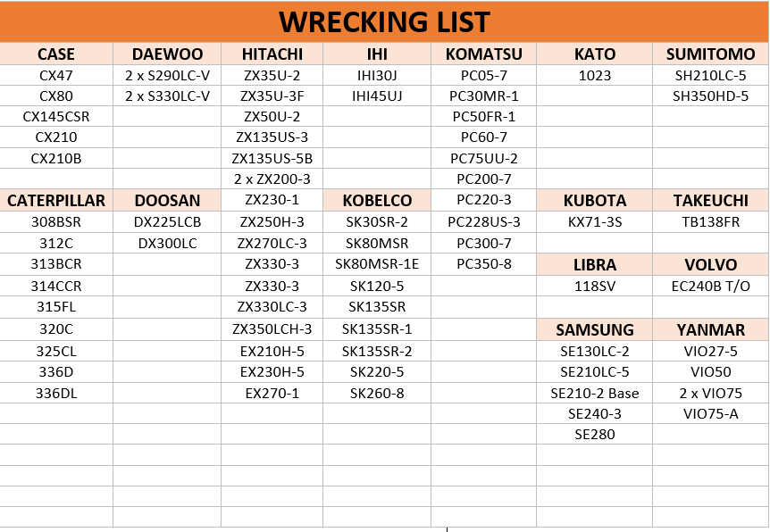Select the KOBELCO header cell

377,200
